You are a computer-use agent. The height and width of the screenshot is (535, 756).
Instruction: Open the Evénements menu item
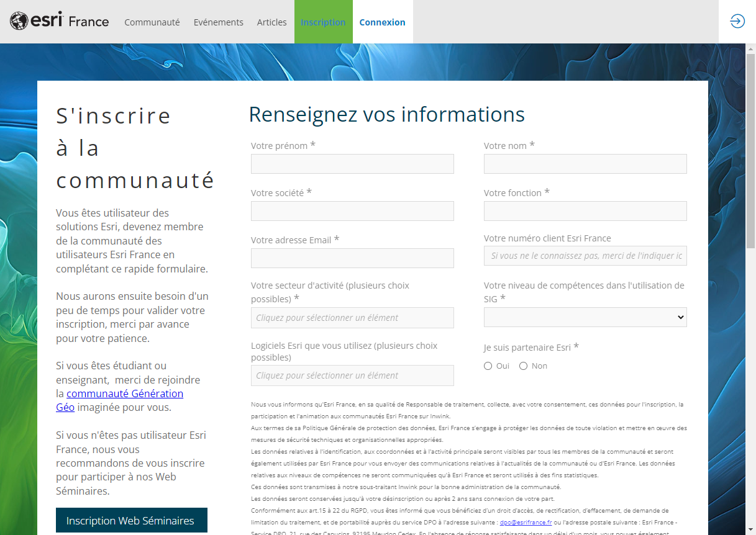pyautogui.click(x=219, y=22)
